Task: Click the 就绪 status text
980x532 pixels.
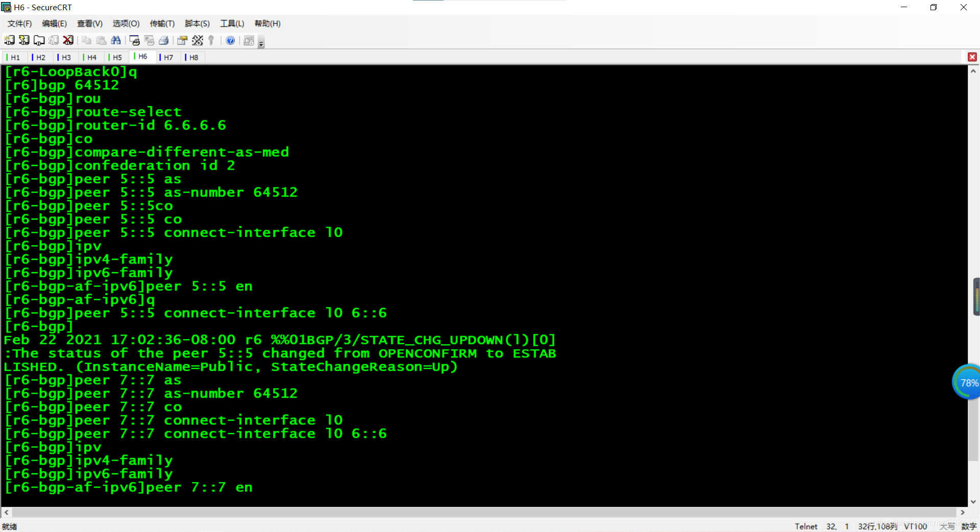Action: [x=9, y=526]
